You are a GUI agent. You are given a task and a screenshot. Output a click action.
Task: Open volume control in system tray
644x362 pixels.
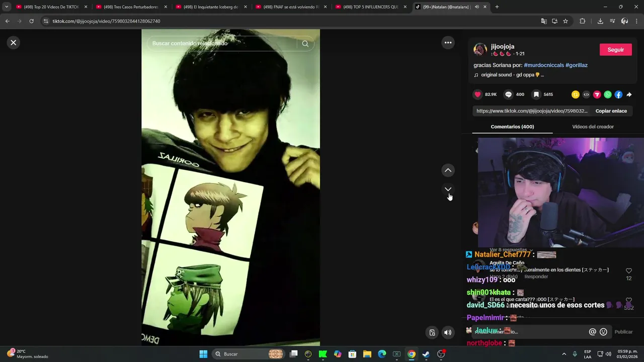click(608, 354)
